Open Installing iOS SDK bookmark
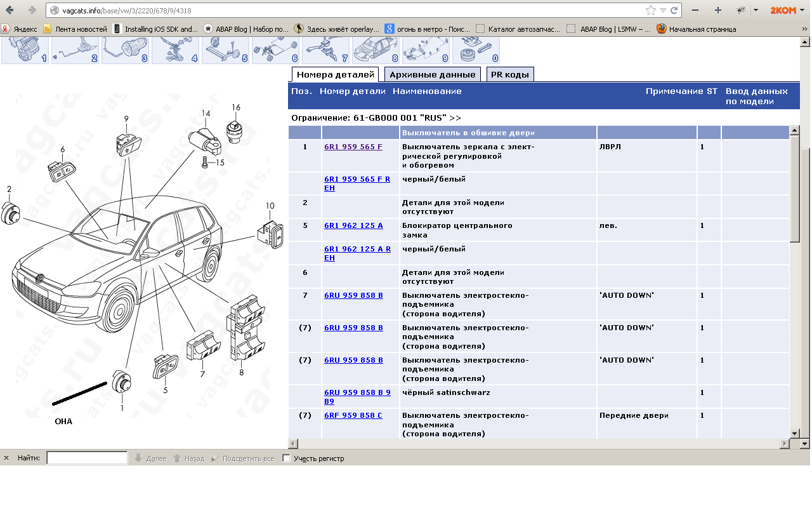Screen dimensions: 812x508 coord(155,29)
